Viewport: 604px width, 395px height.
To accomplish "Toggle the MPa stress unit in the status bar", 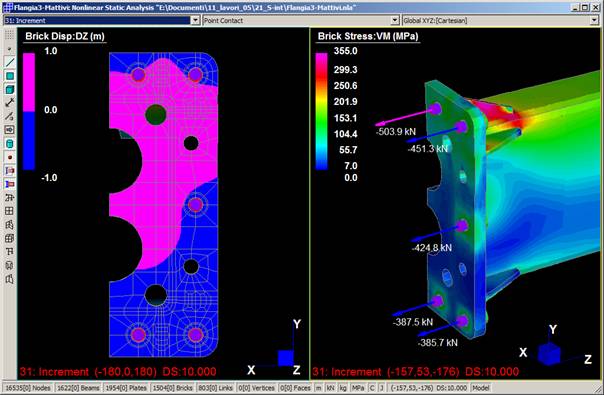I will click(x=358, y=388).
